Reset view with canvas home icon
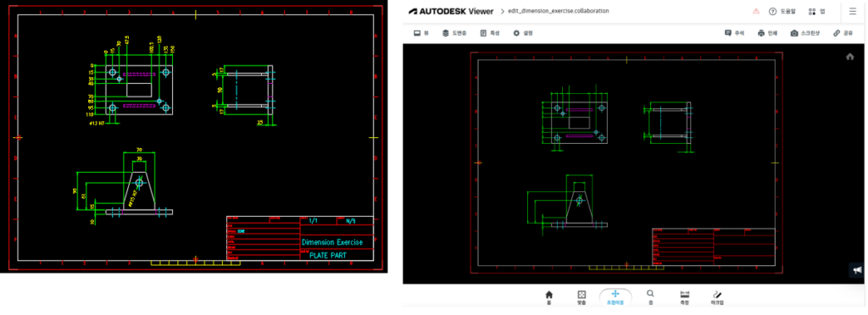The width and height of the screenshot is (868, 315). 849,57
